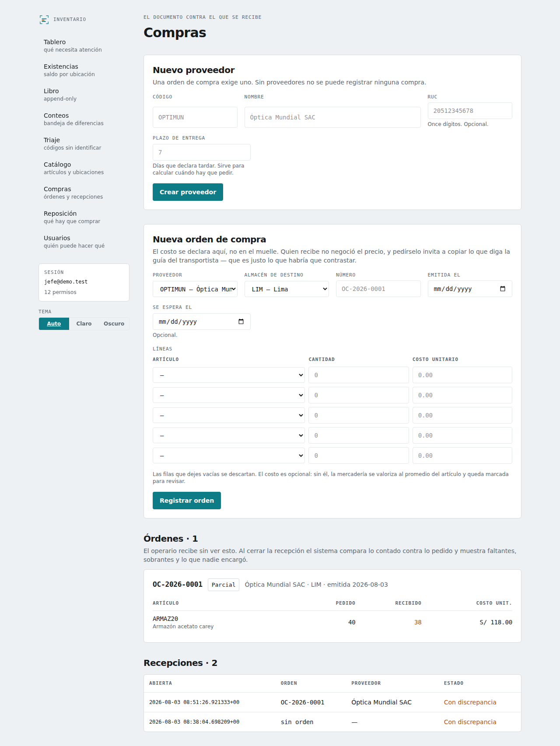Open the first Artículo line dropdown
The height and width of the screenshot is (746, 560).
[x=229, y=375]
